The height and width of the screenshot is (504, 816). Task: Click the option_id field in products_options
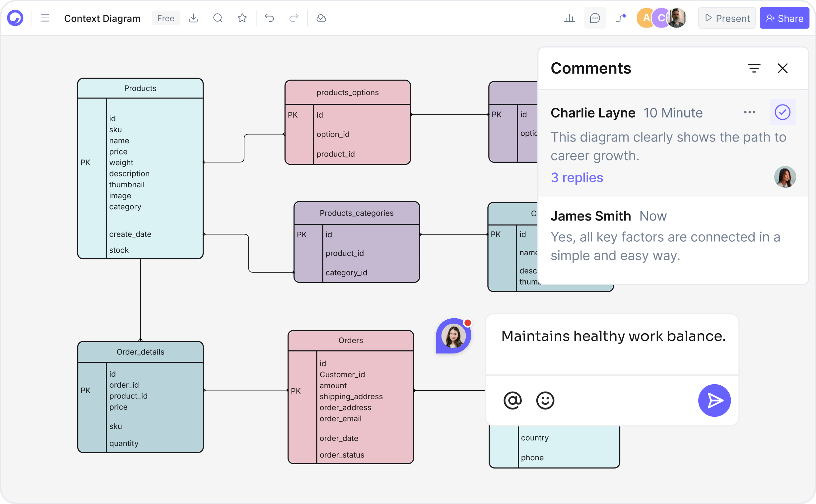tap(333, 134)
